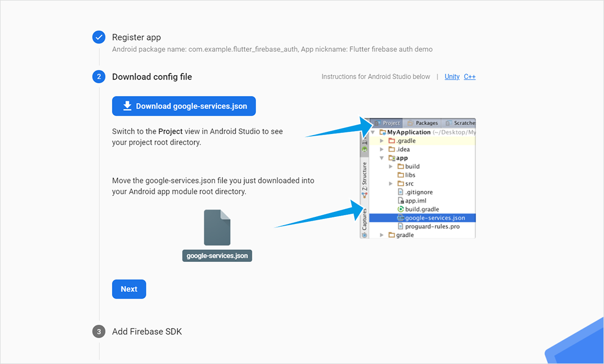
Task: Select the Project view tab
Action: click(388, 123)
